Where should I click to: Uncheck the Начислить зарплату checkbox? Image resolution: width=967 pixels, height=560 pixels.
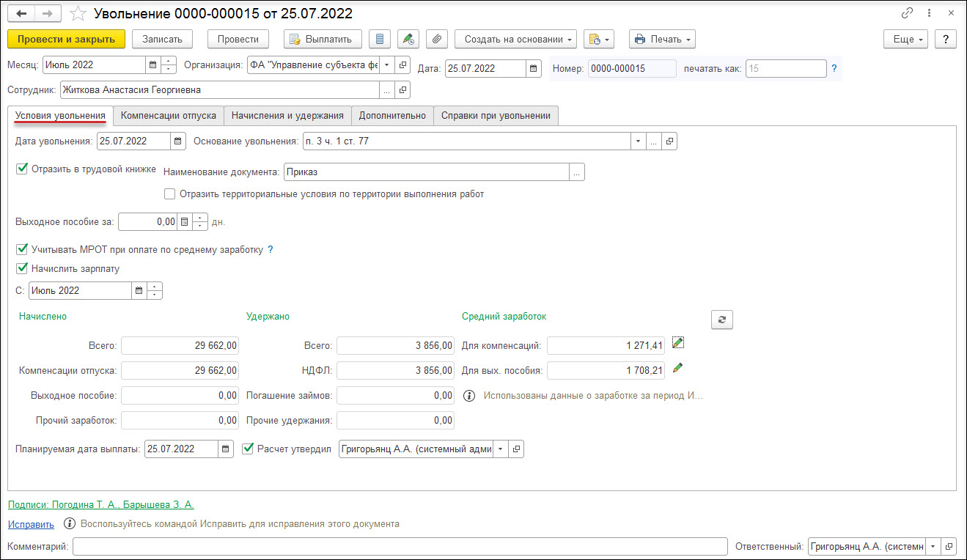(x=22, y=268)
